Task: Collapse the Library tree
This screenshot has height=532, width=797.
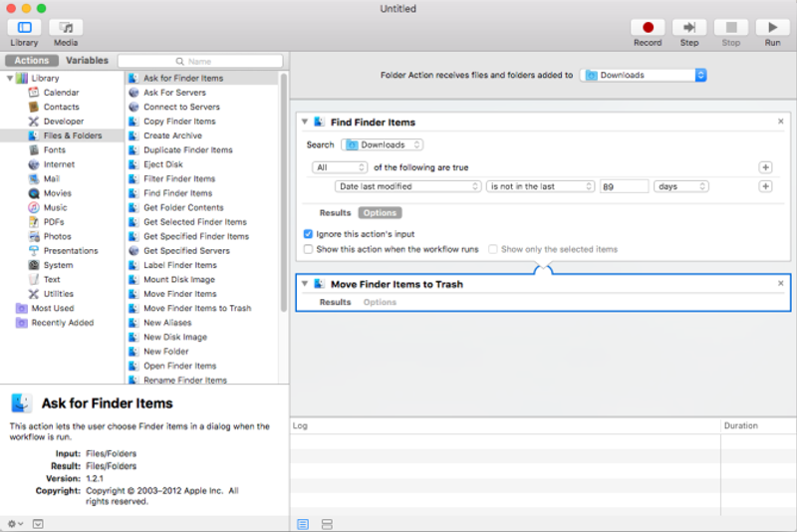Action: pyautogui.click(x=10, y=79)
